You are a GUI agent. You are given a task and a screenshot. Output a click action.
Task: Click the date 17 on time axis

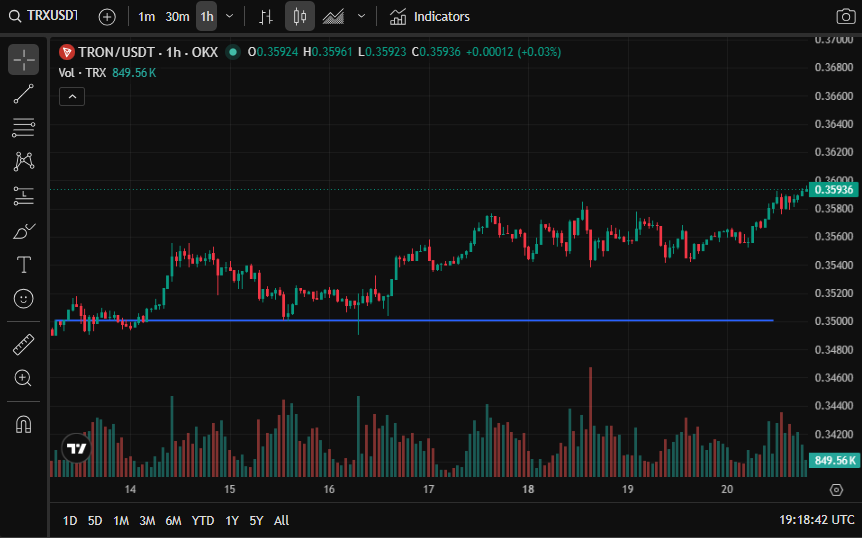click(428, 489)
